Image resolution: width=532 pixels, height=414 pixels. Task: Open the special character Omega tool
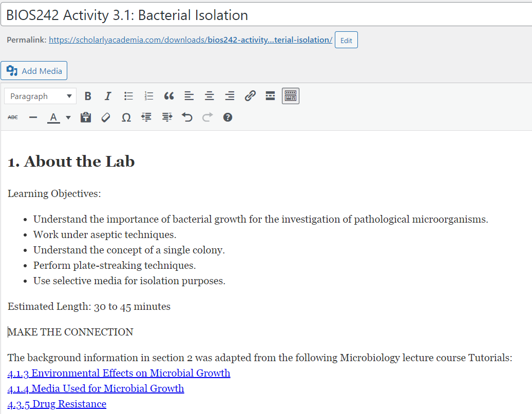coord(126,117)
